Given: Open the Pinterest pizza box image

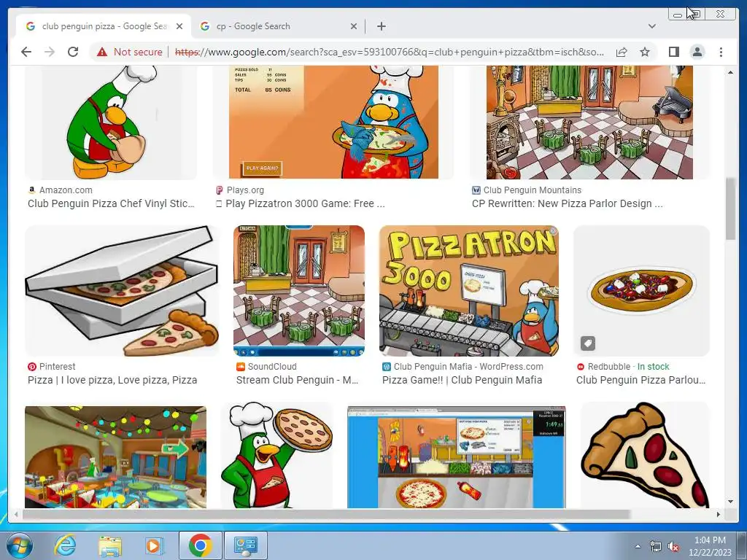Looking at the screenshot, I should [122, 291].
